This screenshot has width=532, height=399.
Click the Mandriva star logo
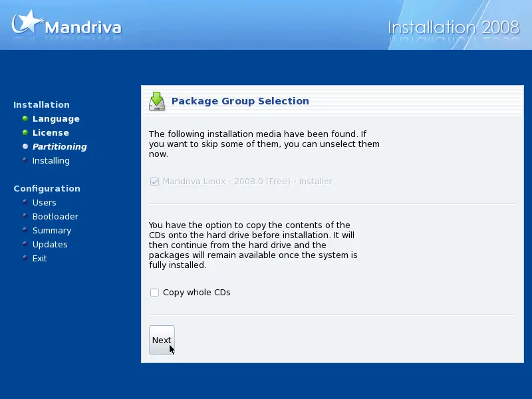pos(27,22)
